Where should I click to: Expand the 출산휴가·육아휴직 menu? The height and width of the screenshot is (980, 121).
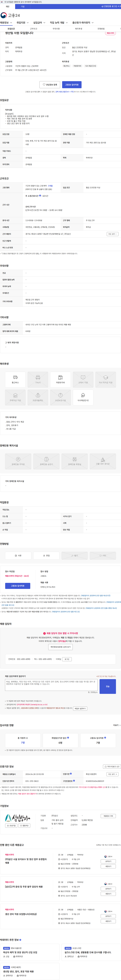[x=83, y=23]
